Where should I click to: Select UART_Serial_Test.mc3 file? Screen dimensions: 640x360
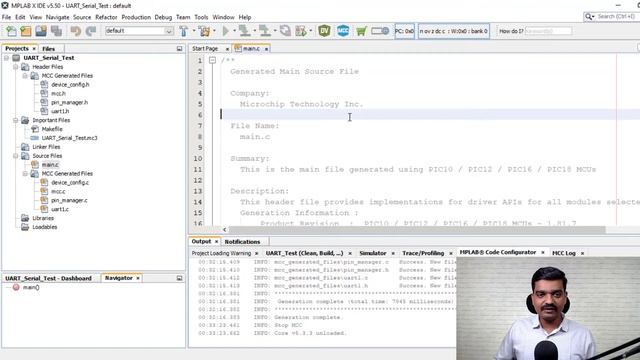coord(69,138)
